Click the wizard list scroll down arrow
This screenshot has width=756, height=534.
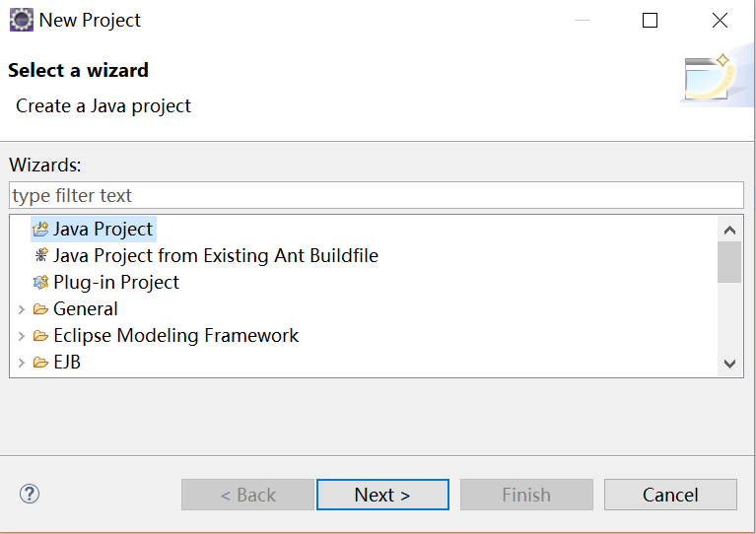click(729, 364)
